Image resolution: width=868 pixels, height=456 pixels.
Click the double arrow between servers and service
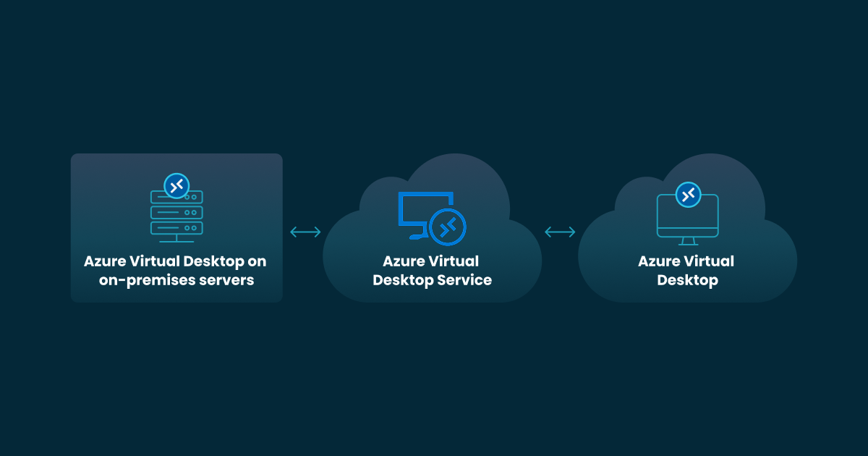(305, 232)
